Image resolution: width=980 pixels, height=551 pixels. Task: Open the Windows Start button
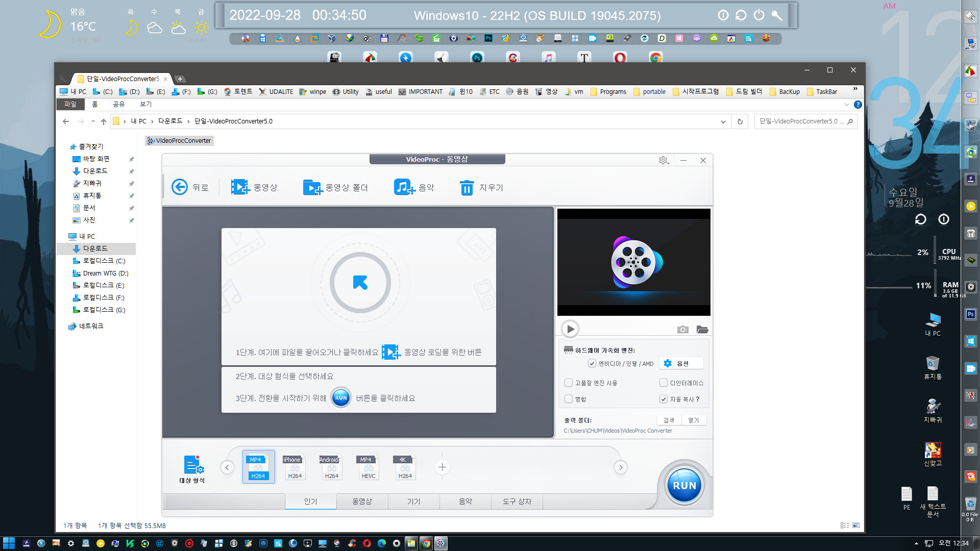click(9, 543)
